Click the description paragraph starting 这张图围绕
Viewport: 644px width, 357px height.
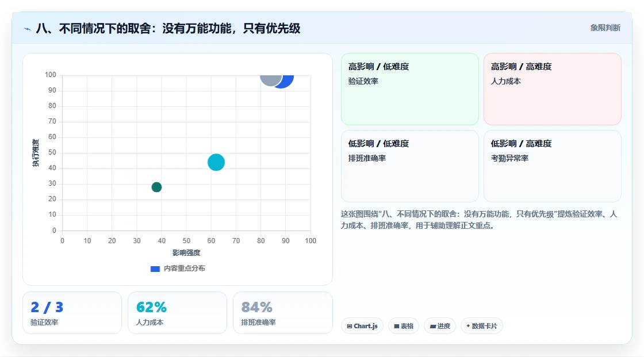(479, 220)
